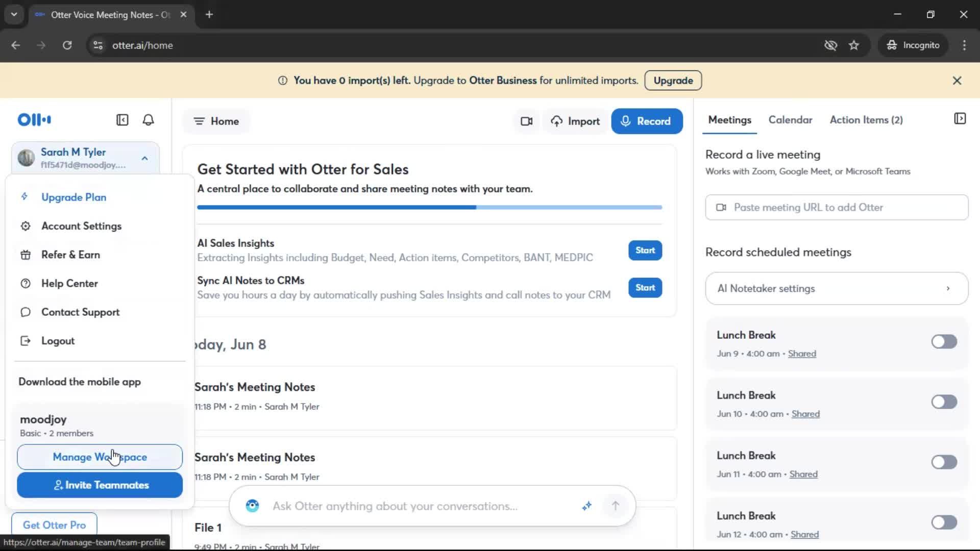Open a new browser tab

(209, 15)
